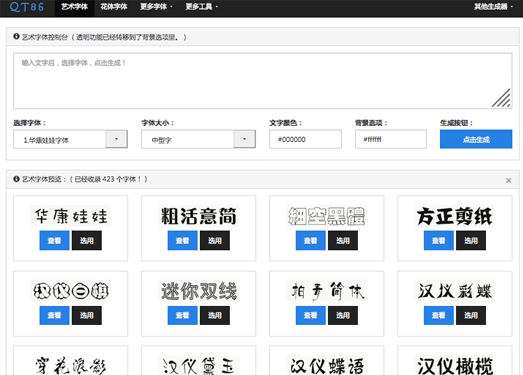Select the 汉仪彩蝶 font with 选用
This screenshot has height=375, width=523.
pyautogui.click(x=471, y=315)
